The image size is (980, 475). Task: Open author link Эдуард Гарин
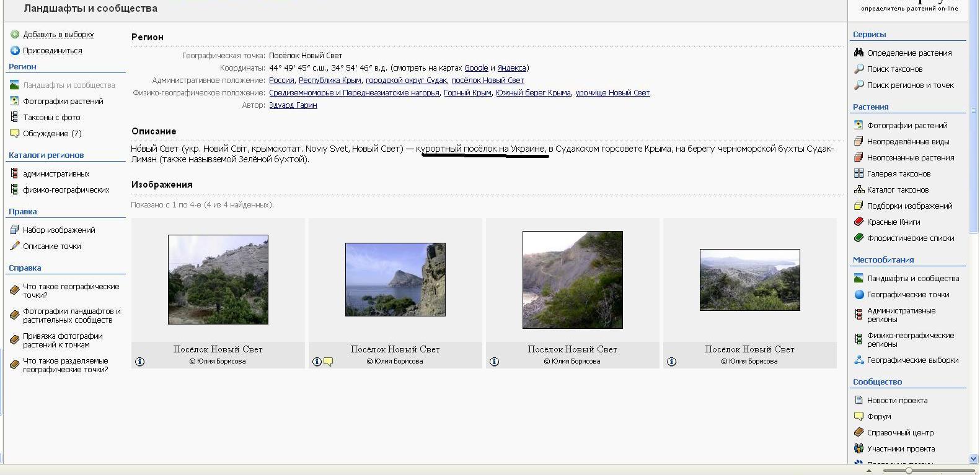(x=293, y=105)
